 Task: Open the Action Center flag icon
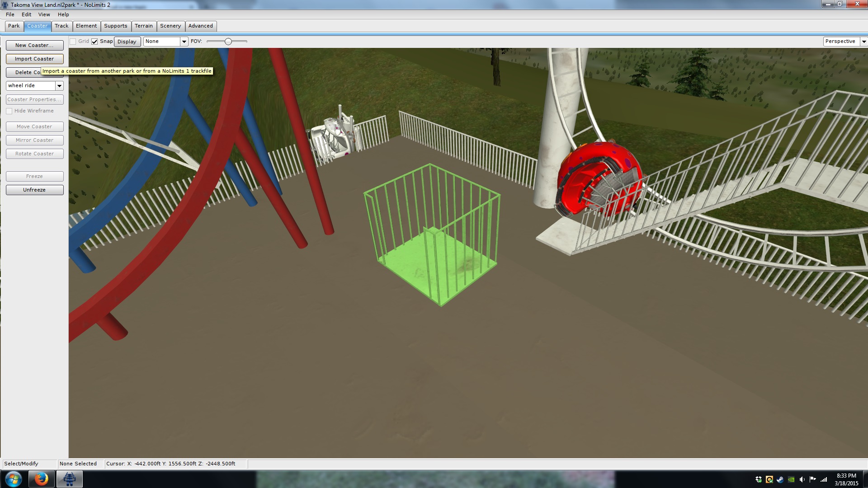pyautogui.click(x=813, y=479)
